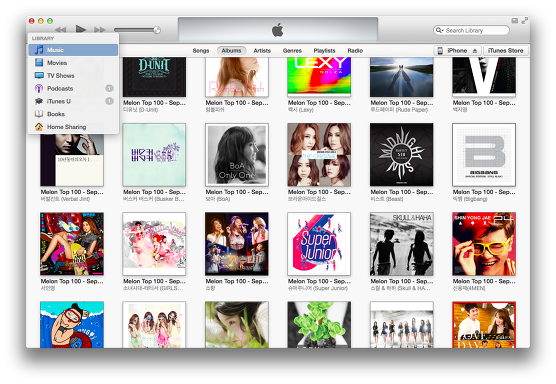Viewport: 556px width, 384px height.
Task: Open the Busker Busker album cover
Action: point(154,155)
